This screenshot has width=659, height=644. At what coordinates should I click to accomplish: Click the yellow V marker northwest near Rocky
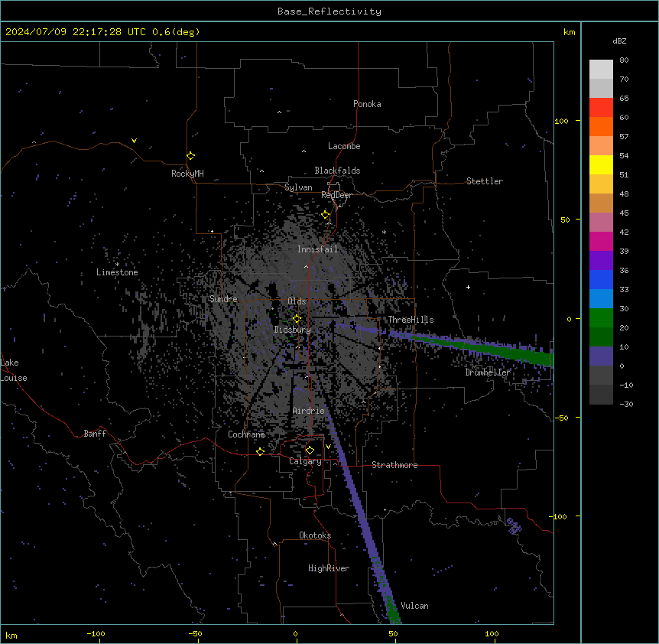point(134,141)
